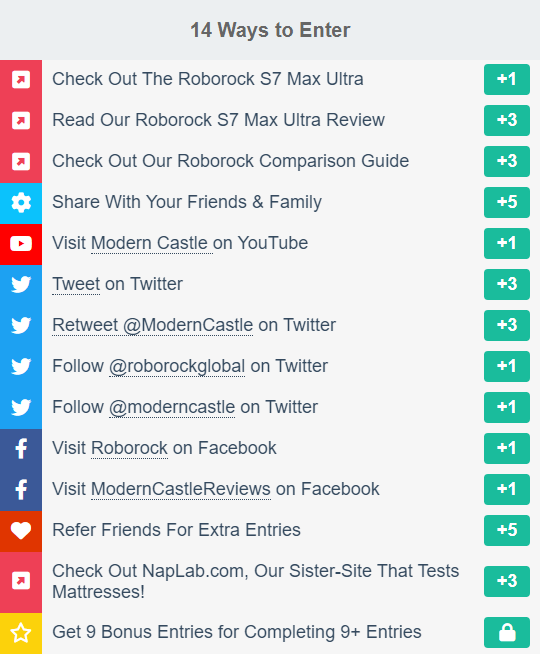Click the 14 Ways to Enter header
Screen dimensions: 540x654
coord(270,30)
